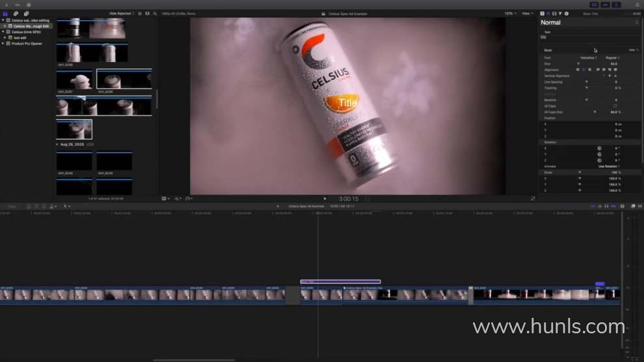Toggle the timeline panel visibility button
The image size is (644, 362).
[605, 5]
